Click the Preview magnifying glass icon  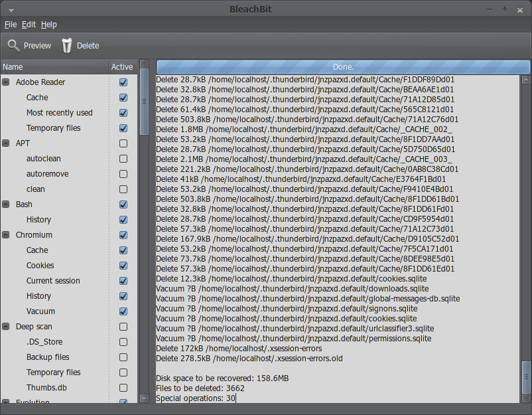(x=14, y=45)
